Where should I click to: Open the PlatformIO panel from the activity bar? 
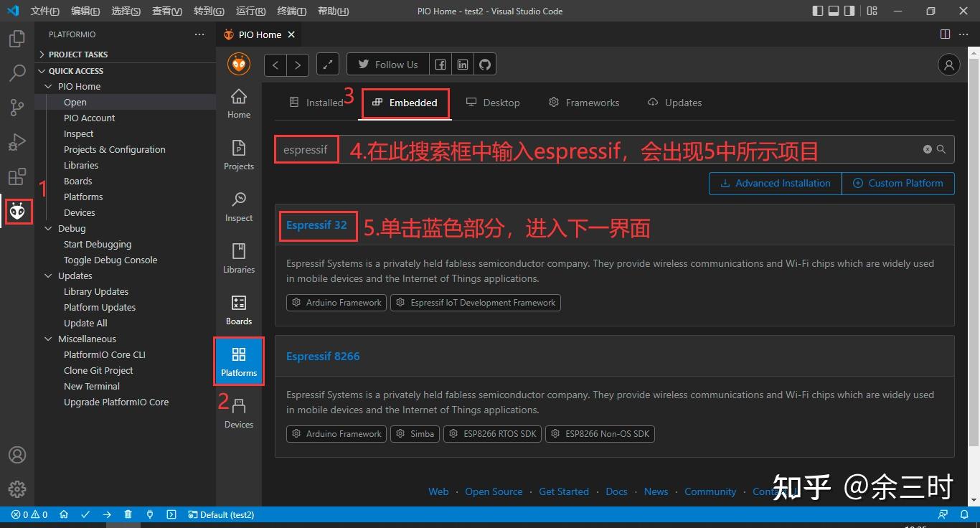[x=17, y=211]
